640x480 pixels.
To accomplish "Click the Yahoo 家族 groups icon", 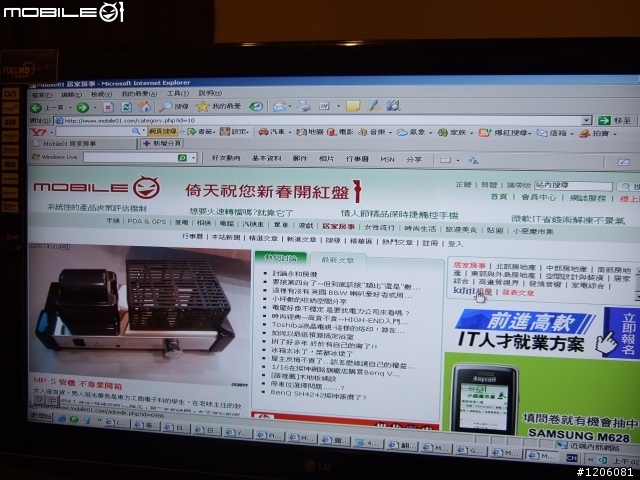I will point(442,133).
